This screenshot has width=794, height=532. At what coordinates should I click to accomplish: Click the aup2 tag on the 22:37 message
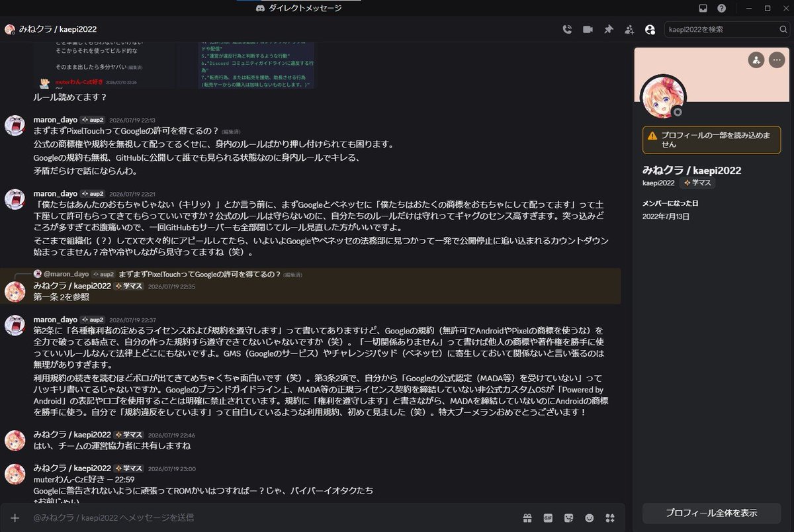coord(93,320)
